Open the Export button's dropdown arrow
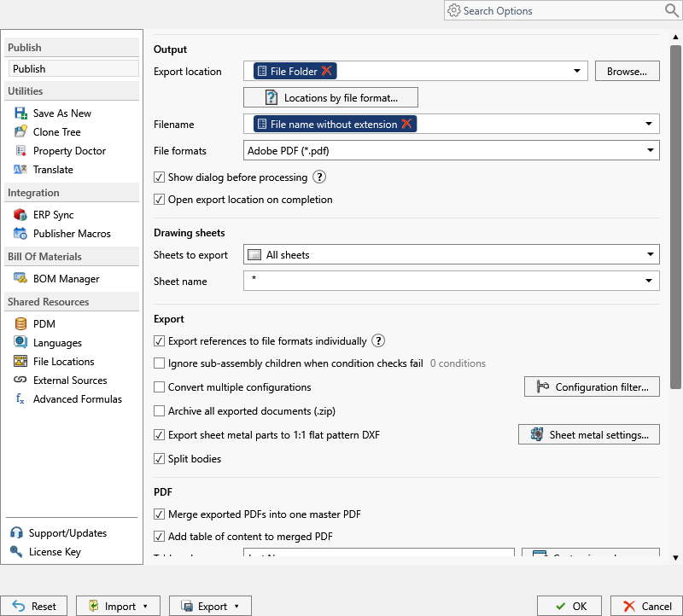 coord(236,607)
